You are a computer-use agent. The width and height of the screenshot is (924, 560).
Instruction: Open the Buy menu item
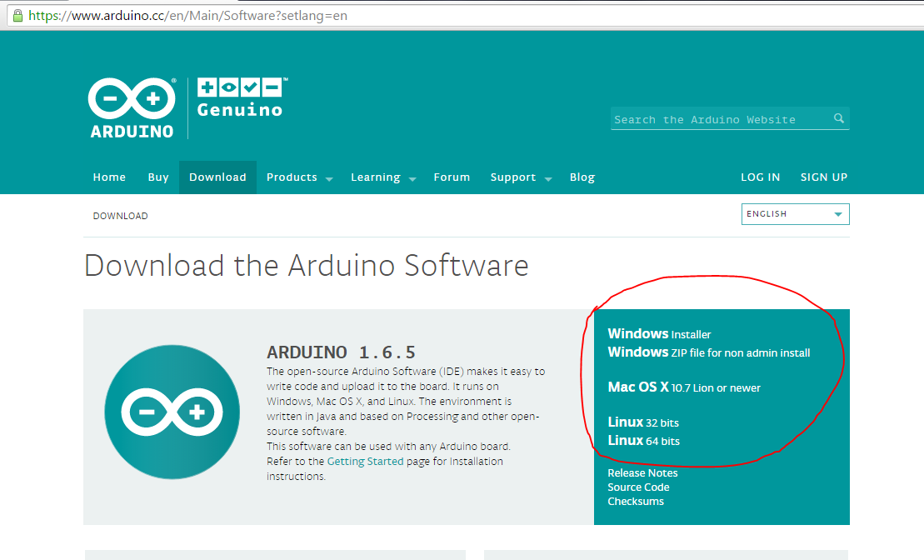(158, 177)
